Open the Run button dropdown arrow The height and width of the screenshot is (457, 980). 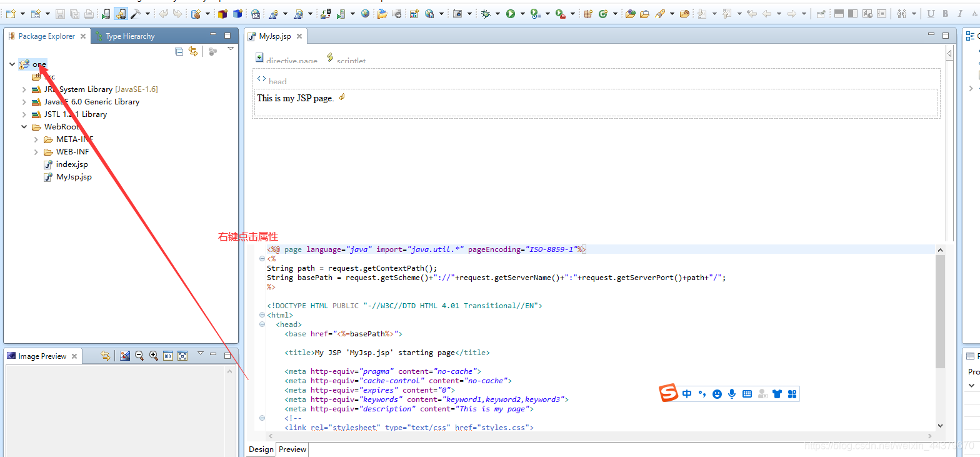pyautogui.click(x=522, y=14)
